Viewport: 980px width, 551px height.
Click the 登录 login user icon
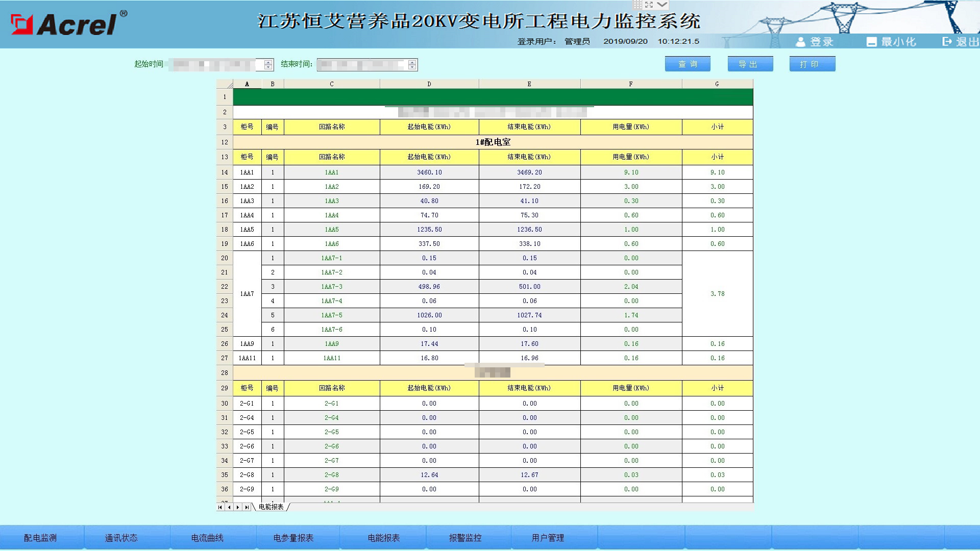pyautogui.click(x=800, y=42)
